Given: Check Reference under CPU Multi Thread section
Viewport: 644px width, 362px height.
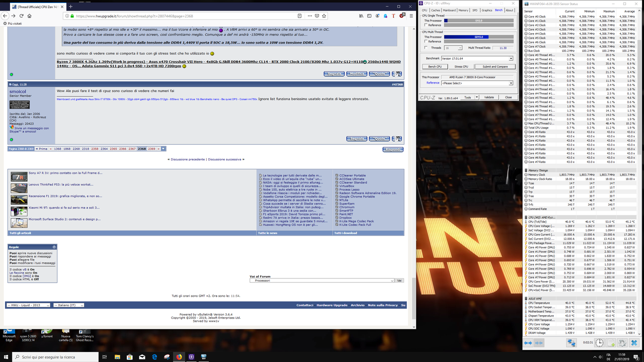Looking at the screenshot, I should click(x=425, y=41).
